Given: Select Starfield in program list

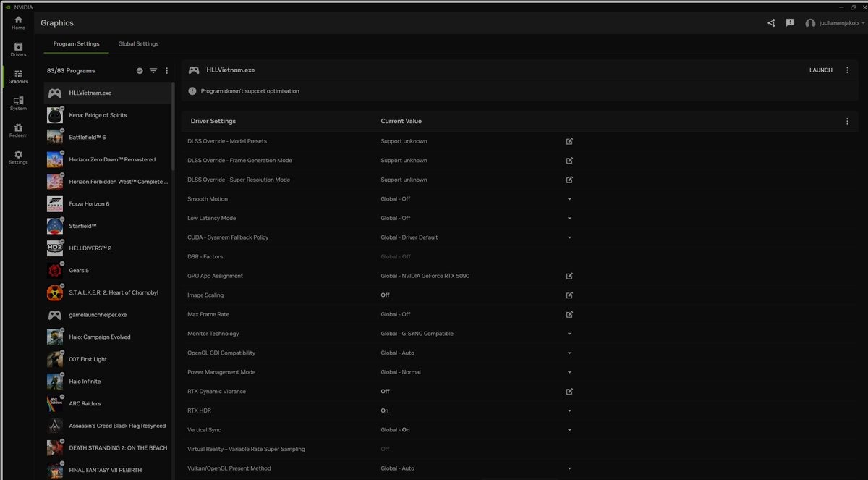Looking at the screenshot, I should (107, 226).
